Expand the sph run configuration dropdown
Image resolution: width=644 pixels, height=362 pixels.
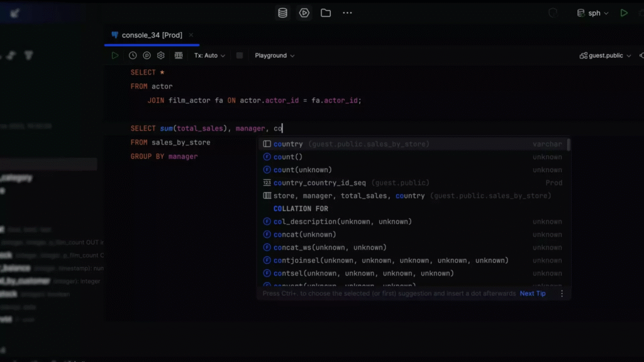click(593, 13)
